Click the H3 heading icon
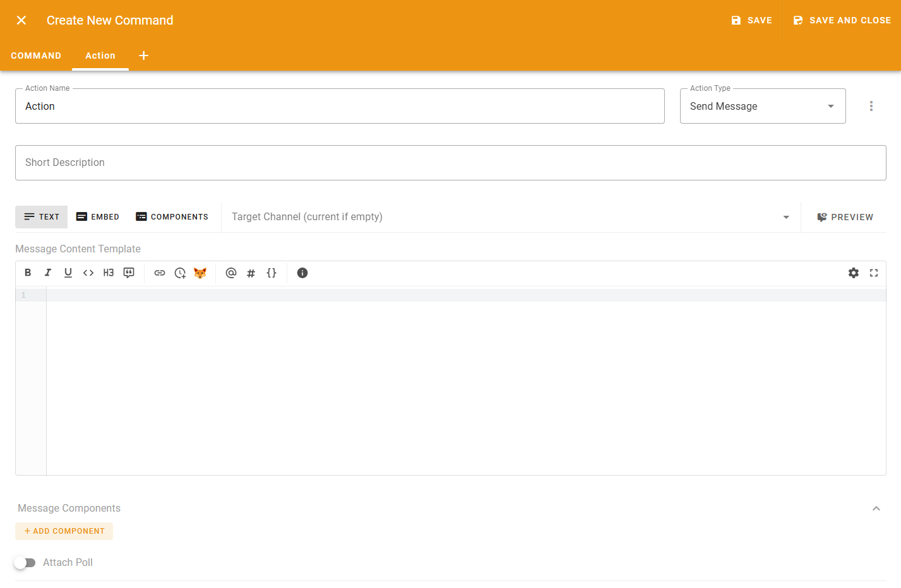The height and width of the screenshot is (588, 901). [x=109, y=273]
